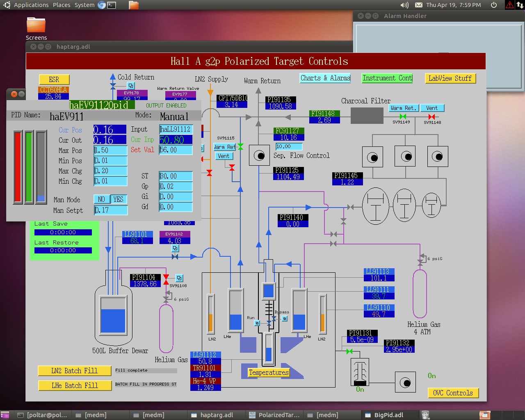Screen dimensions: 525x420
Task: Open OVC Controls display
Action: coord(453,393)
